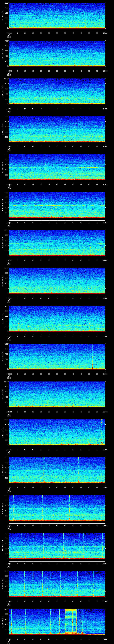Select the spectrogram panel starting at 3:24:00

57,394
